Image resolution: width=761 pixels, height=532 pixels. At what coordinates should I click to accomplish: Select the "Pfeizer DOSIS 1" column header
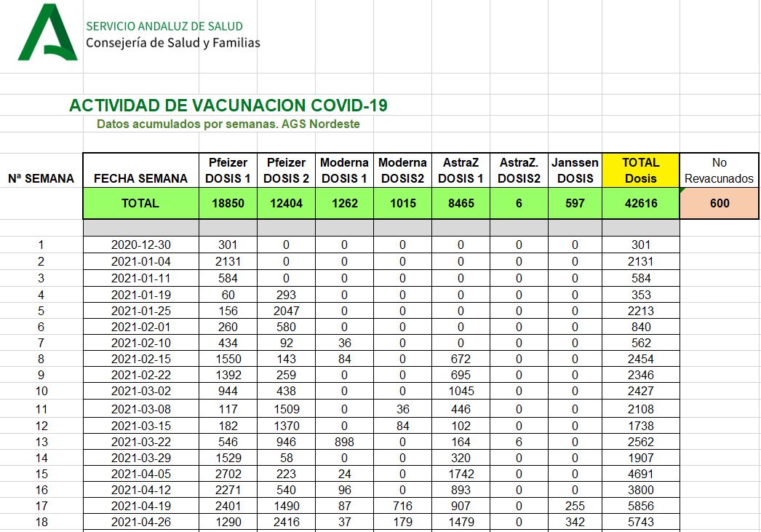pyautogui.click(x=228, y=170)
